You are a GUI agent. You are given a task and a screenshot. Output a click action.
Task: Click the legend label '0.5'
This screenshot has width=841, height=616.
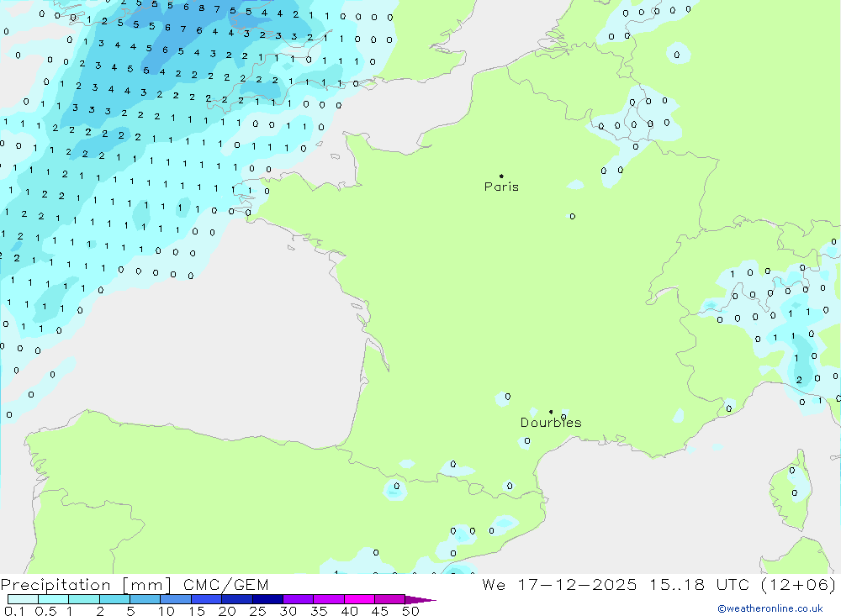[45, 611]
